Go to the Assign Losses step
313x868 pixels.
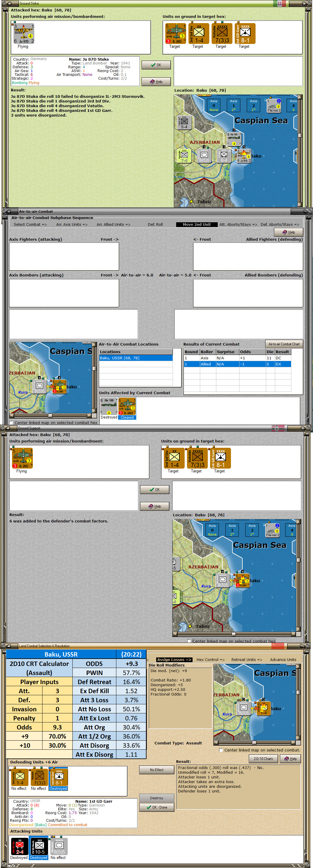[x=174, y=660]
